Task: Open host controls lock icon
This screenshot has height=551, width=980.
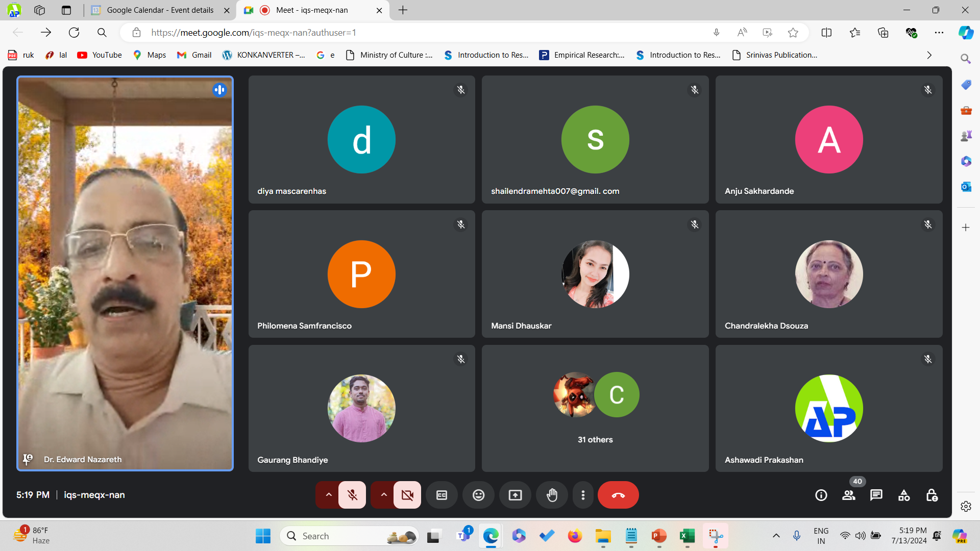Action: click(x=932, y=495)
